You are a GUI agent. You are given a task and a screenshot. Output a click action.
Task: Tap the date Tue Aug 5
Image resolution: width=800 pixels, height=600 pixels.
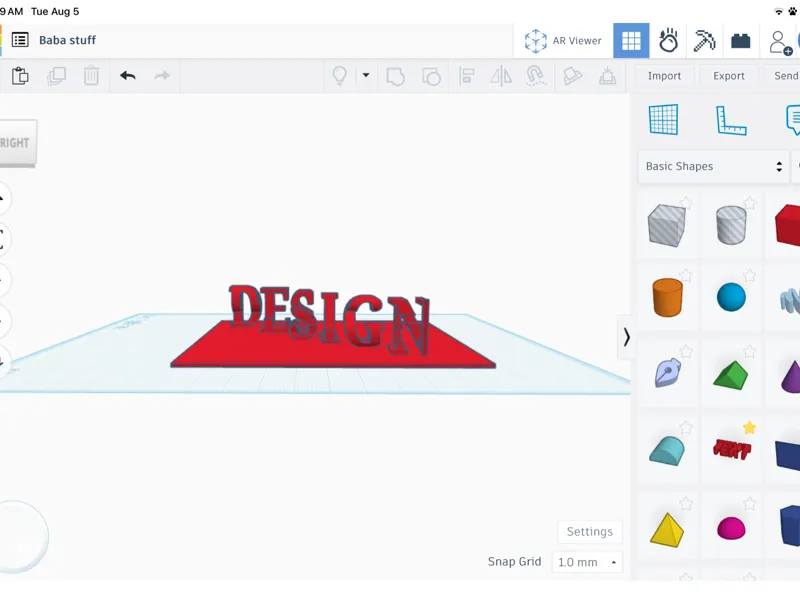coord(55,11)
